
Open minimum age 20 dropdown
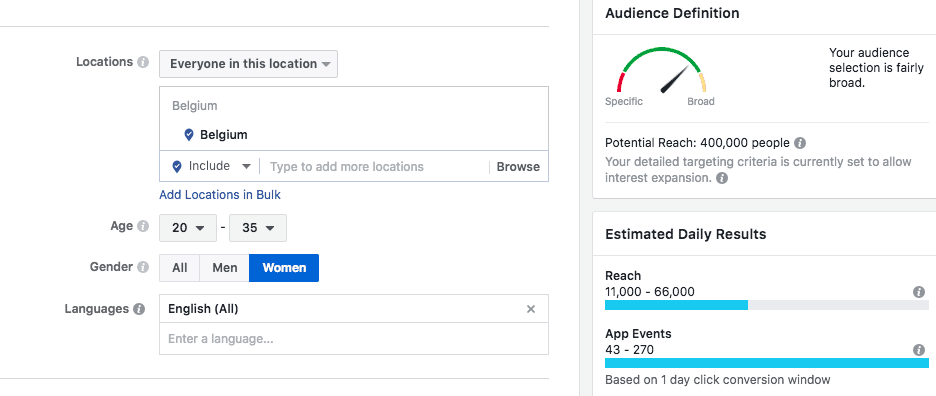(x=188, y=228)
